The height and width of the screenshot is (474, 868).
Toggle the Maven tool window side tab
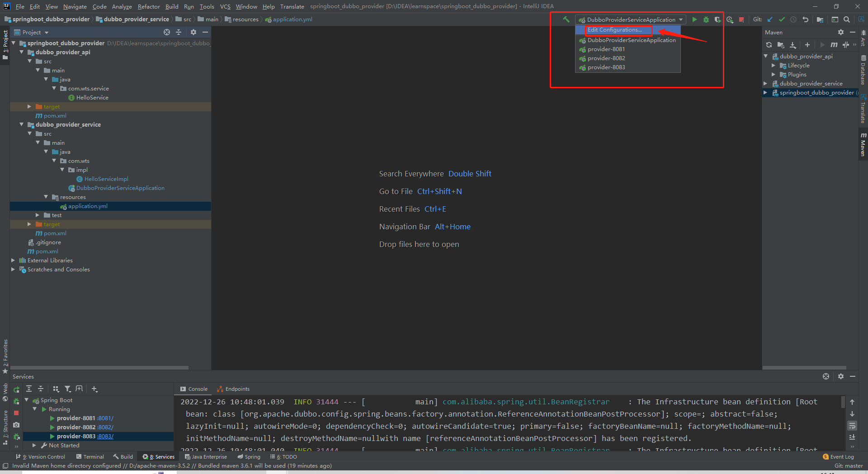(863, 144)
